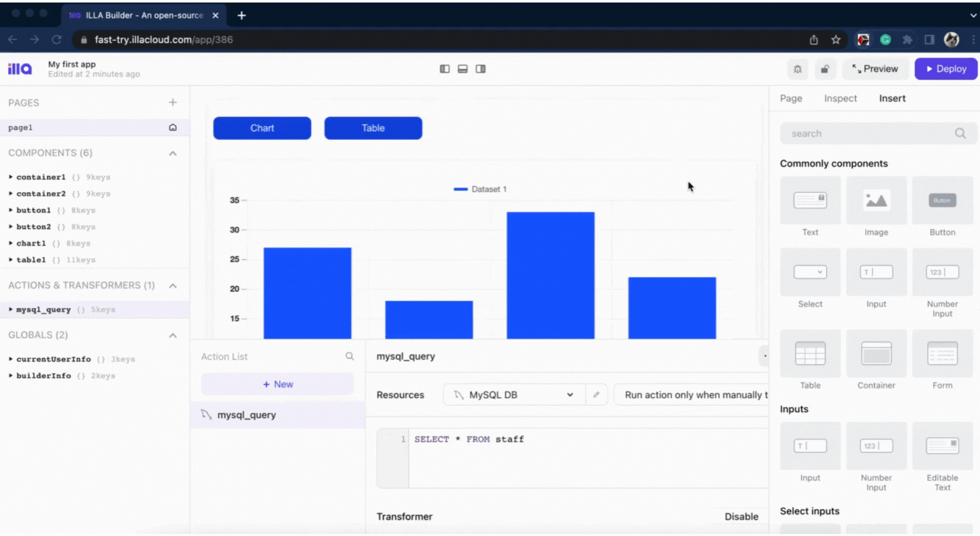Switch to the Page tab
The width and height of the screenshot is (980, 536).
tap(791, 99)
